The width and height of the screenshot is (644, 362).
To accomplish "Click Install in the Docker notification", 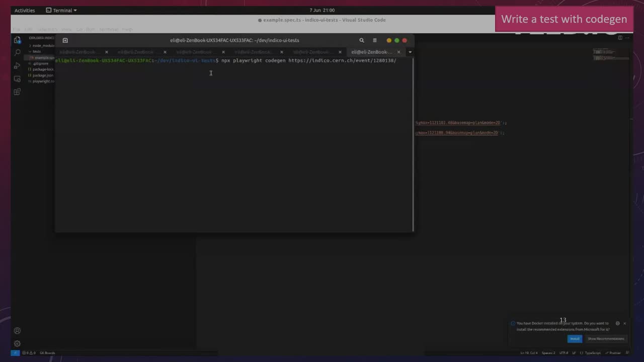I will coord(575,339).
